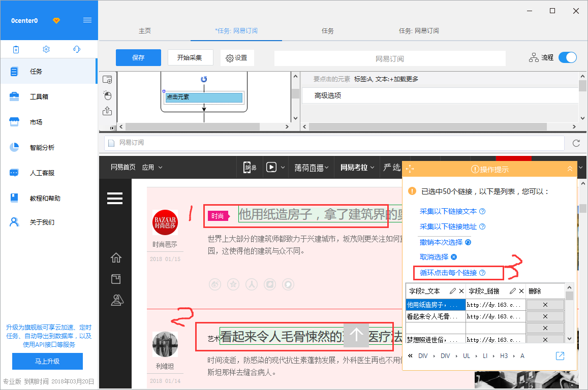This screenshot has height=390, width=588.
Task: Select the 点击元素 step in workflow
Action: click(204, 97)
